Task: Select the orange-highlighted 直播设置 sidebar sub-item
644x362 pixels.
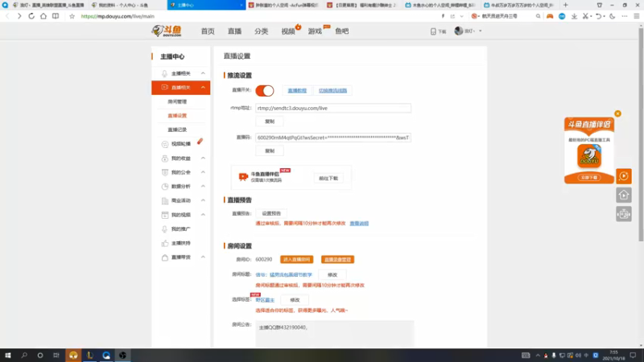Action: 177,115
